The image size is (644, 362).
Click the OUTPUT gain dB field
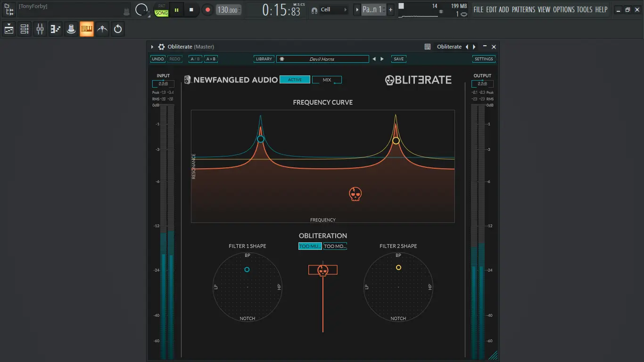coord(482,84)
